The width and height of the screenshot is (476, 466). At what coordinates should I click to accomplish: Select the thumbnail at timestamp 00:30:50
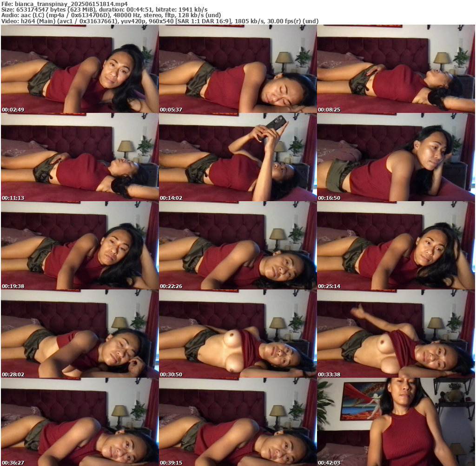(238, 334)
